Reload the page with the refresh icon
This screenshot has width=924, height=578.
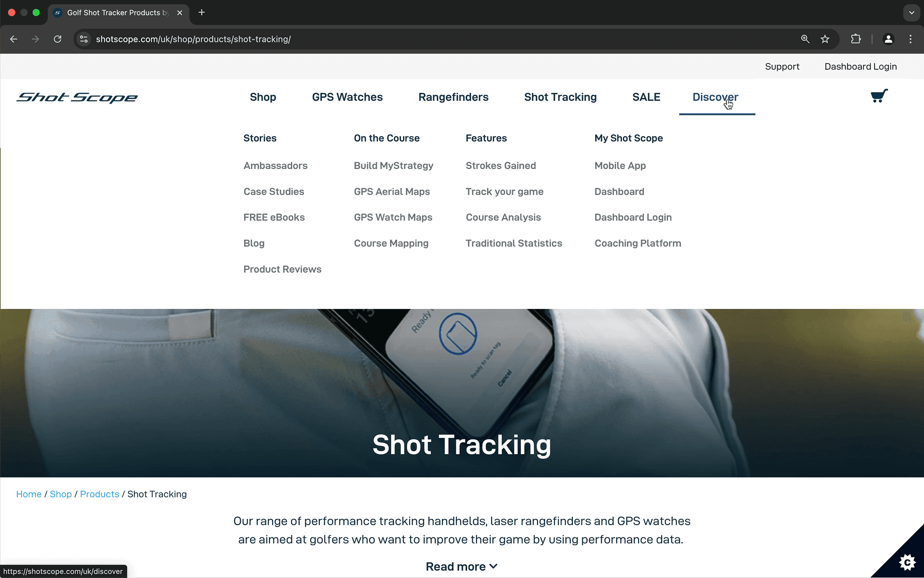pos(57,39)
